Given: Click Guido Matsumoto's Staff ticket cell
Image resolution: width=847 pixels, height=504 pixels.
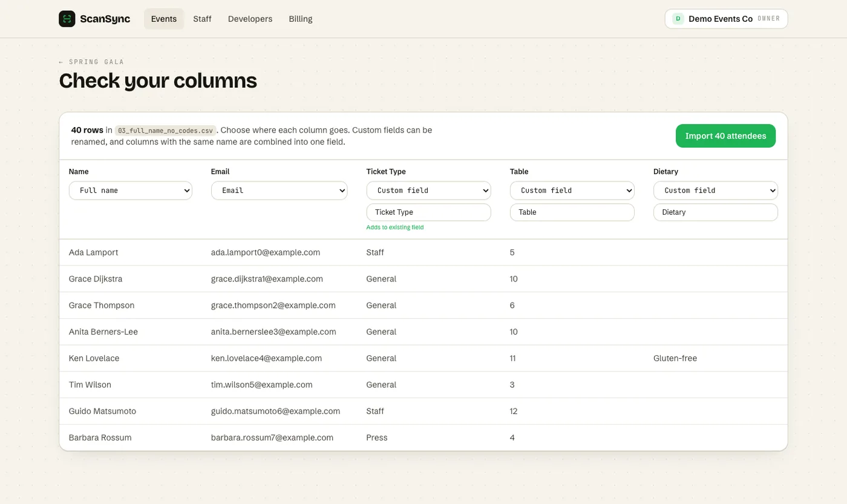Looking at the screenshot, I should (x=375, y=411).
